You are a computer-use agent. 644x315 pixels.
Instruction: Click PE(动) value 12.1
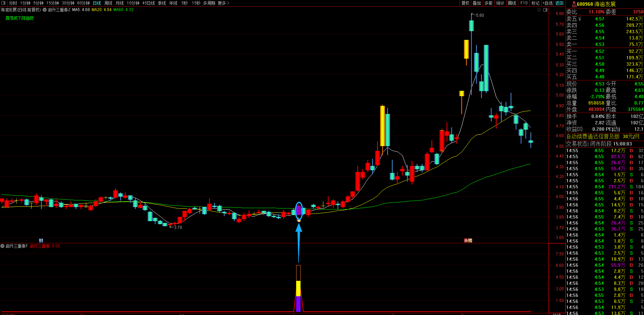(639, 129)
